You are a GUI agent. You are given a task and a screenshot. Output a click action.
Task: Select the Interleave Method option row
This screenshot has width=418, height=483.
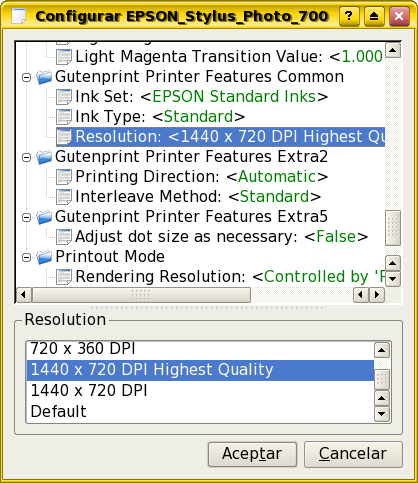(x=198, y=197)
